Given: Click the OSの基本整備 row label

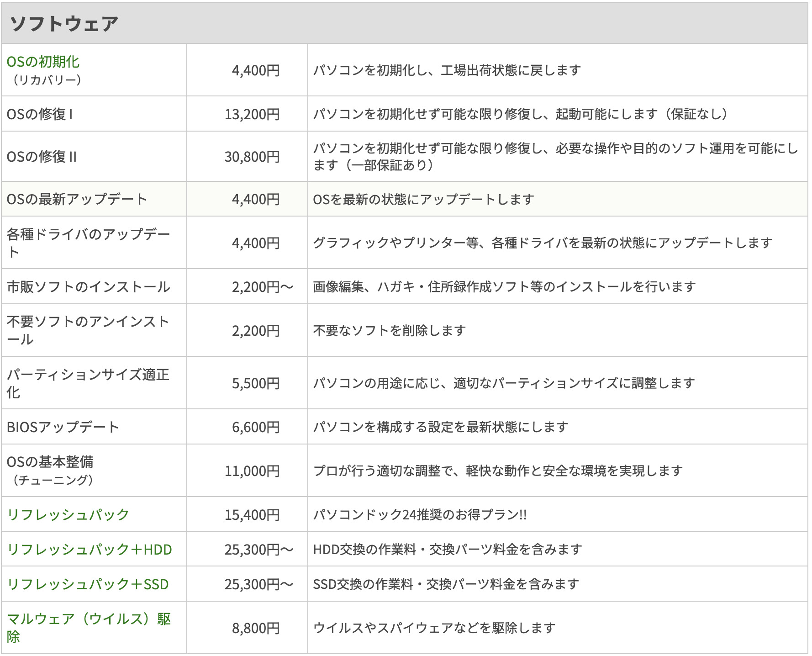Looking at the screenshot, I should tap(50, 462).
